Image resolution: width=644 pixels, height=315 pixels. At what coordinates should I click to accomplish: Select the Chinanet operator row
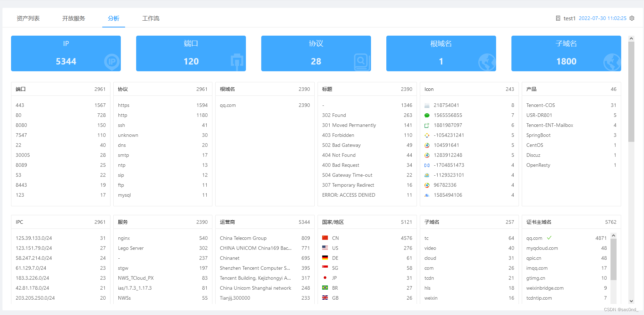coord(265,258)
